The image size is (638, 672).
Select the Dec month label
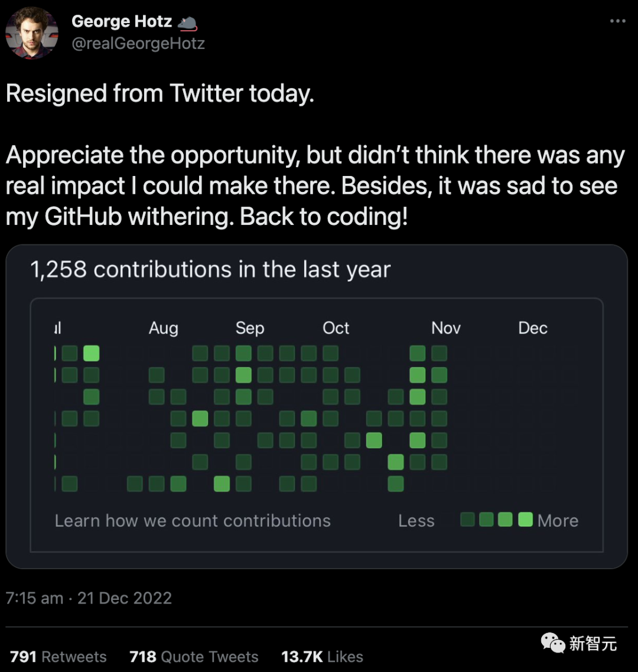point(532,328)
